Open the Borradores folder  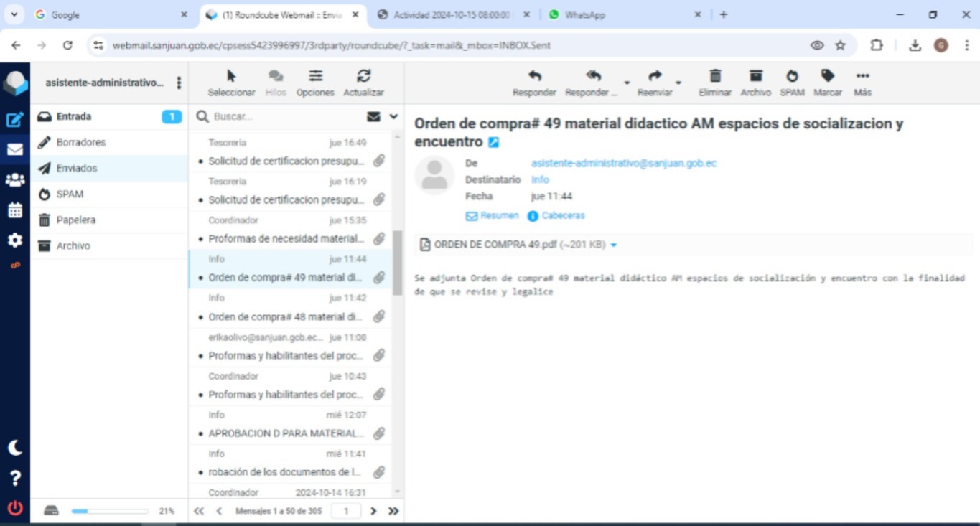point(80,142)
